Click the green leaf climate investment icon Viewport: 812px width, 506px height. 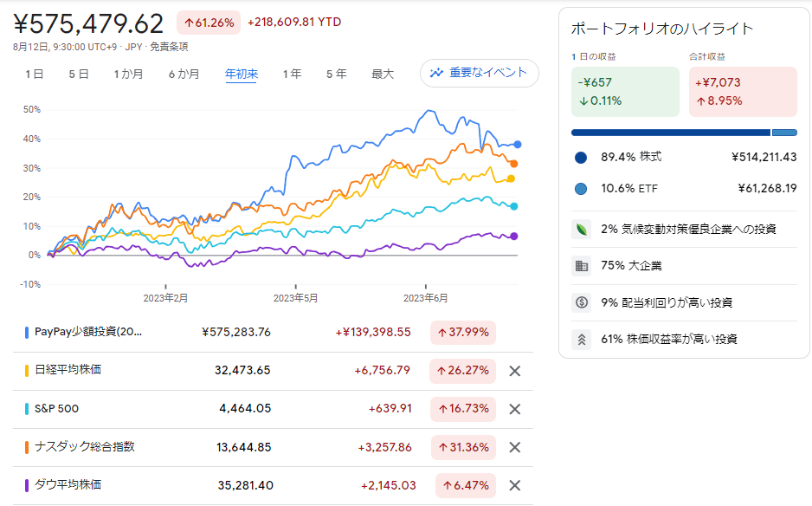tap(582, 230)
